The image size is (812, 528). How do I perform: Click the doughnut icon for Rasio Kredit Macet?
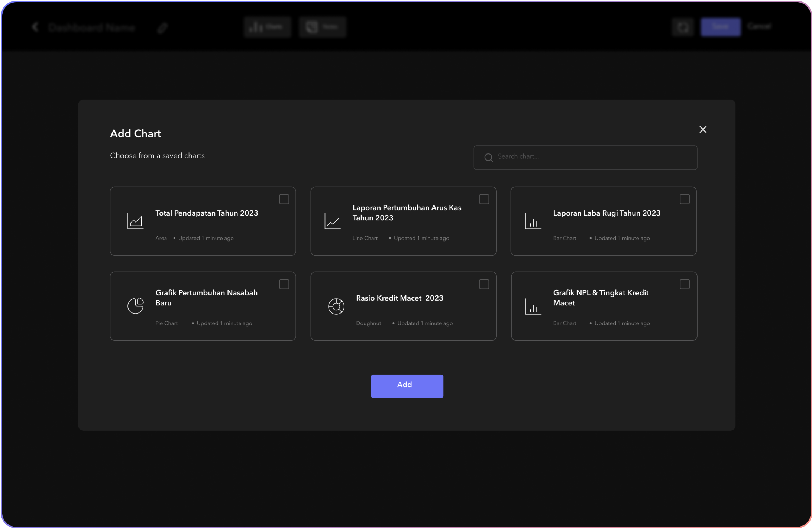336,306
